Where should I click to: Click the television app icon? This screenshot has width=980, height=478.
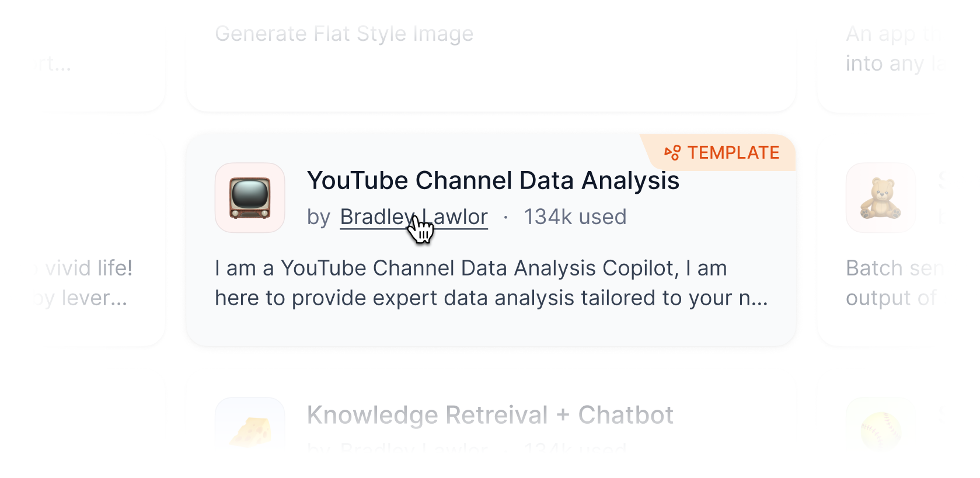pyautogui.click(x=250, y=198)
